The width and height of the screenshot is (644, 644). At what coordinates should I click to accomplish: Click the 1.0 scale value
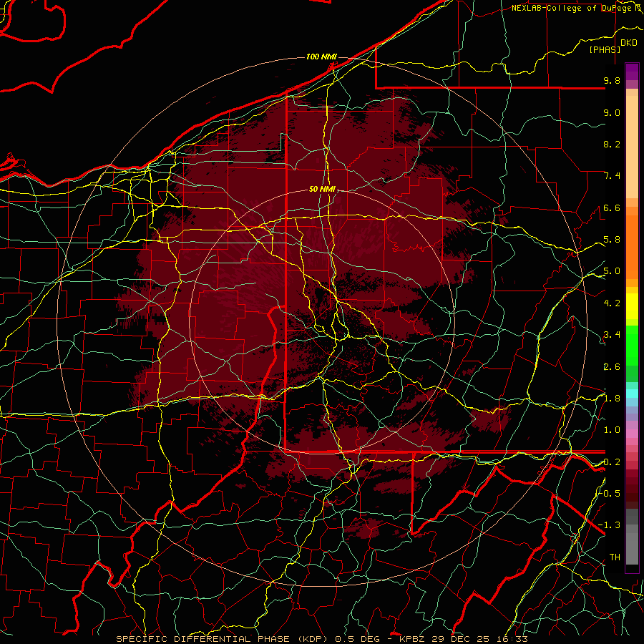(x=612, y=430)
